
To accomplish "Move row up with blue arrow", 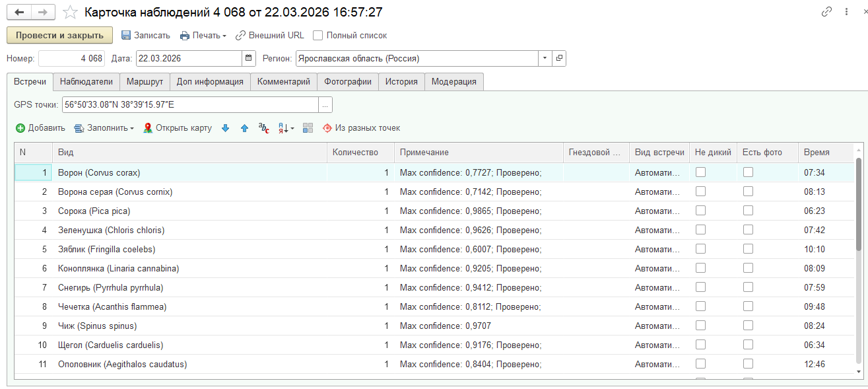I will (x=244, y=128).
